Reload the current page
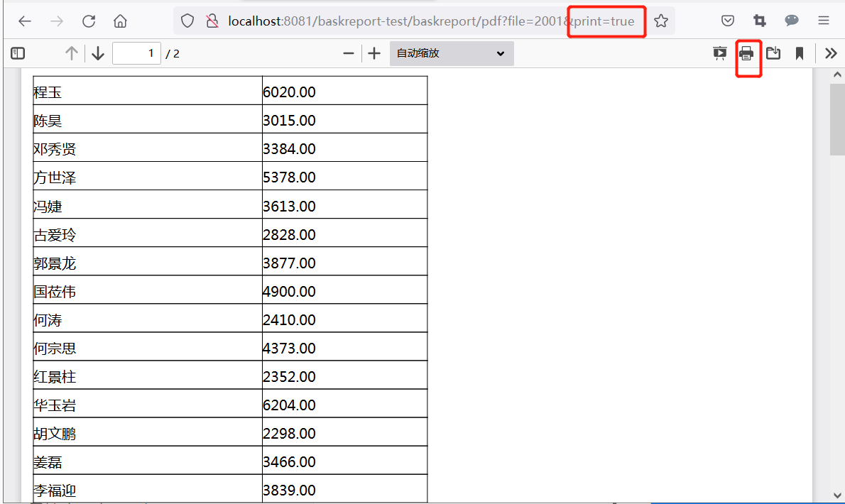This screenshot has width=845, height=504. (89, 21)
